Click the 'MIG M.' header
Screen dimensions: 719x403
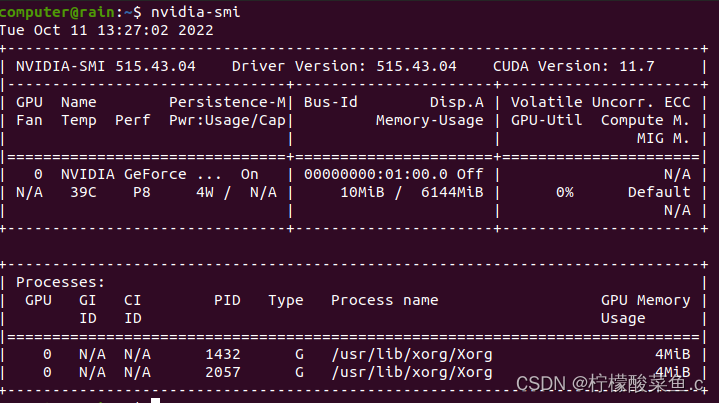pyautogui.click(x=663, y=138)
